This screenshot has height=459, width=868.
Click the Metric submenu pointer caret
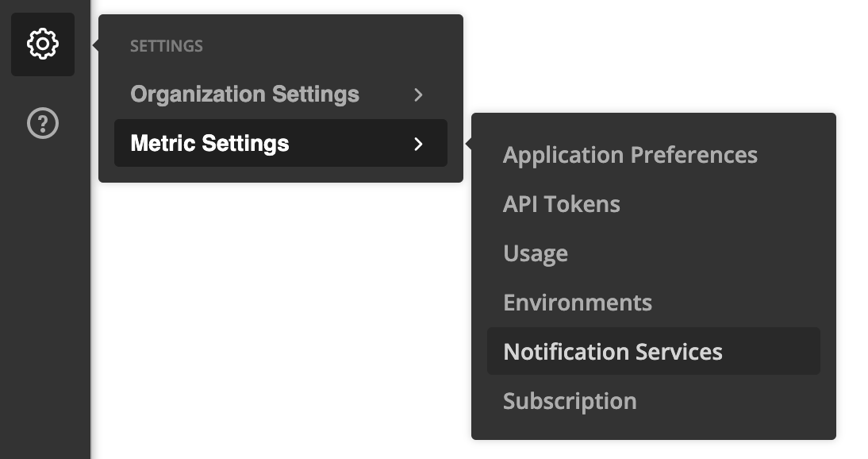point(469,144)
